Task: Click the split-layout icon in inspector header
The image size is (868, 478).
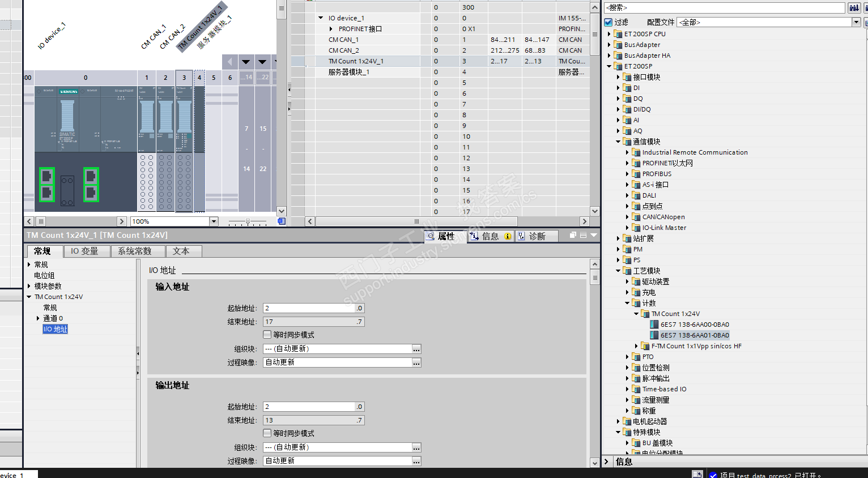Action: click(x=583, y=235)
